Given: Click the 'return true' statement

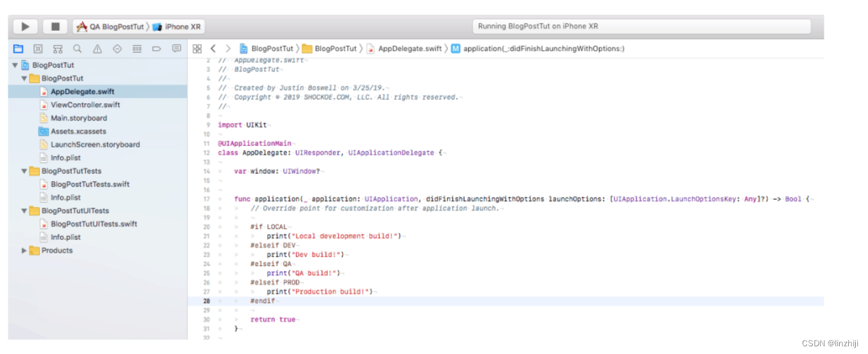Looking at the screenshot, I should (x=274, y=319).
